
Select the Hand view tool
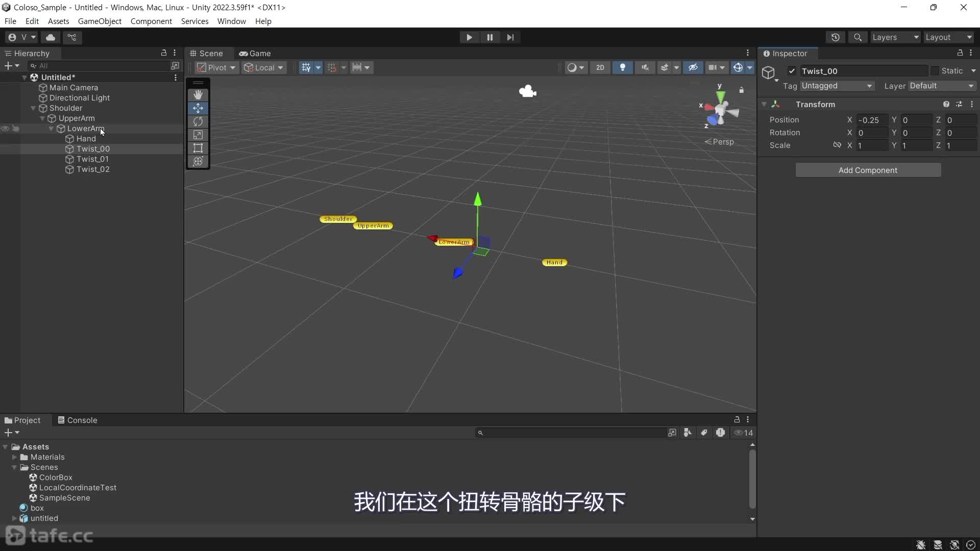(198, 95)
